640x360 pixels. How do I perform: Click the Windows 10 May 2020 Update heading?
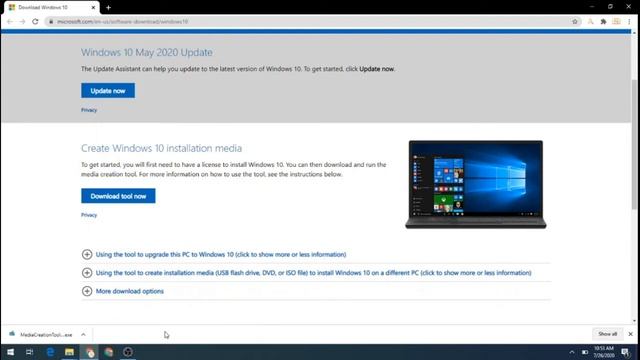coord(147,52)
